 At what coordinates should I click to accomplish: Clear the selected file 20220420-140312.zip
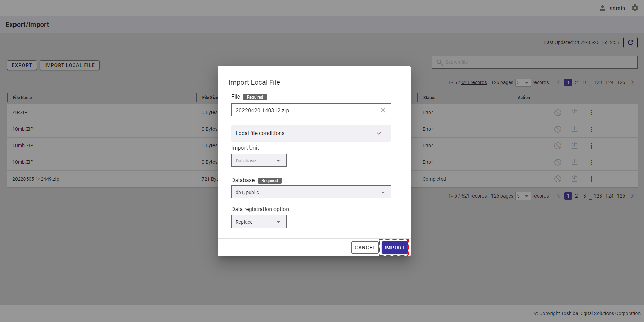tap(383, 110)
